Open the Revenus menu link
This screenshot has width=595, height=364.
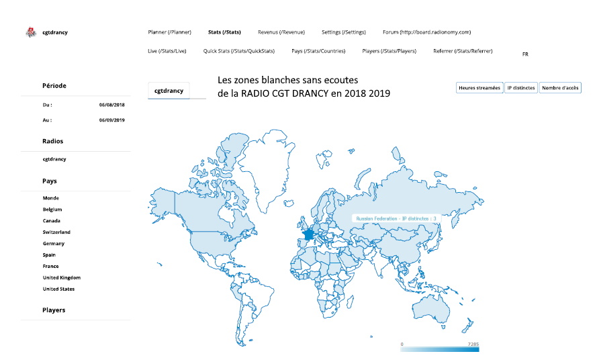[281, 32]
